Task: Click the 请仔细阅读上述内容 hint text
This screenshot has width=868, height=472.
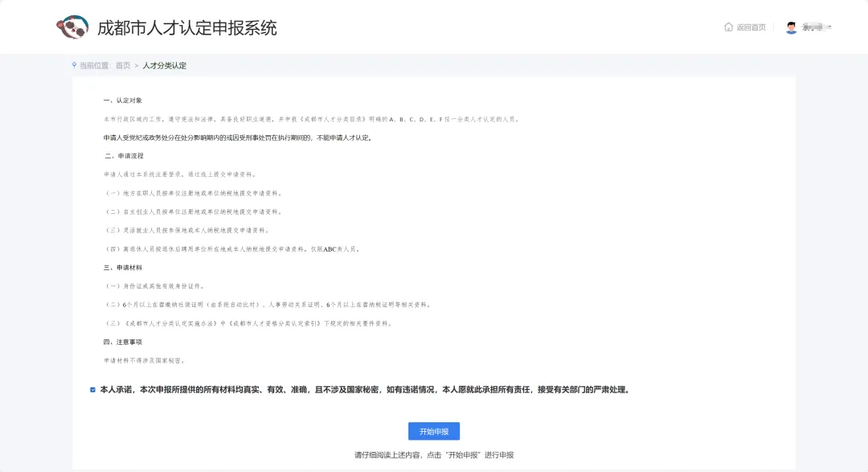Action: [434, 455]
